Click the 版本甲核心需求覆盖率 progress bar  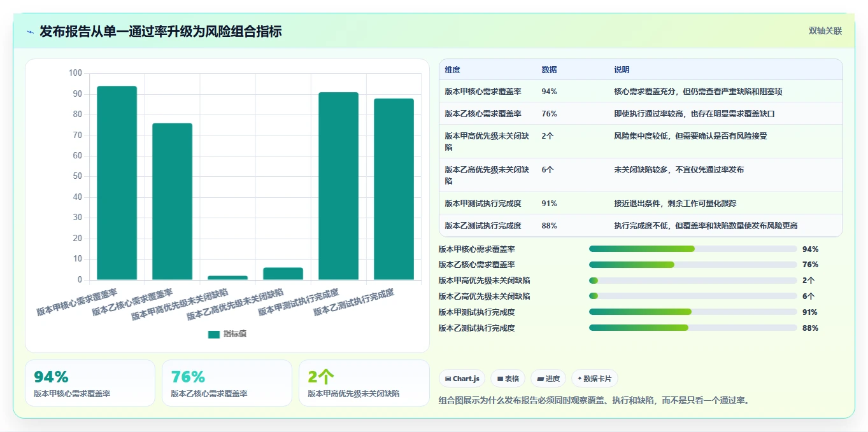693,249
